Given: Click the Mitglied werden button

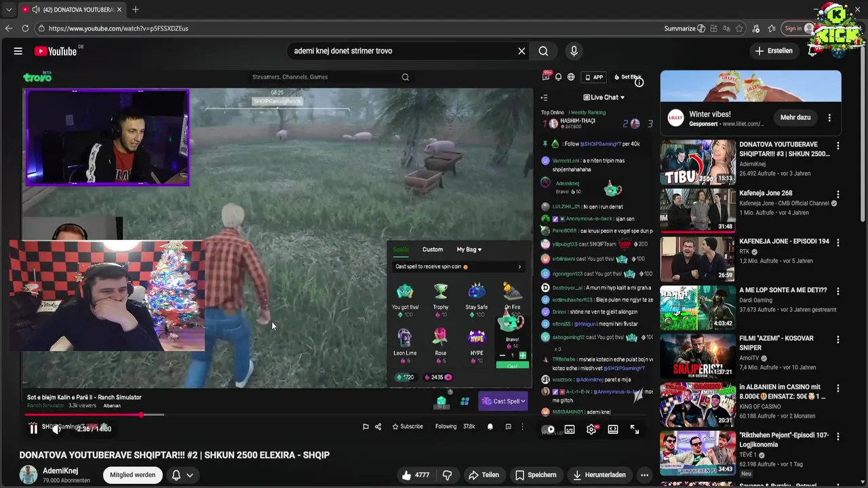Looking at the screenshot, I should [133, 475].
